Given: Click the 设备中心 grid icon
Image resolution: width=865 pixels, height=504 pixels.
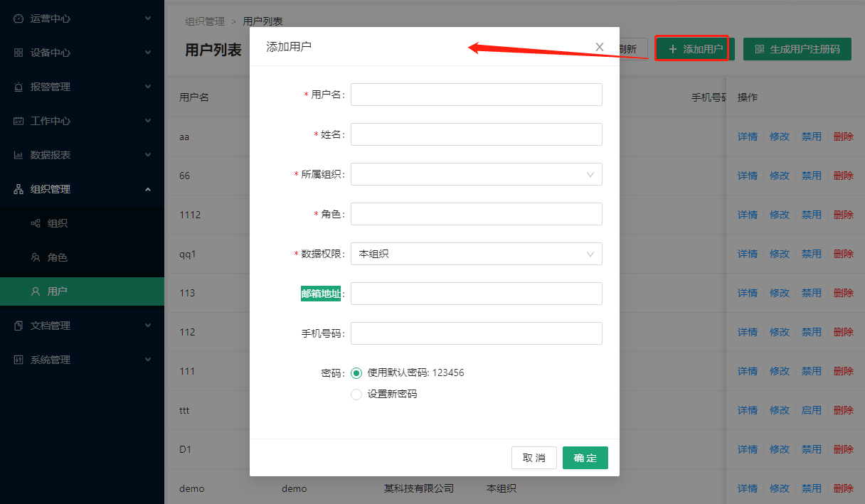Looking at the screenshot, I should 18,53.
